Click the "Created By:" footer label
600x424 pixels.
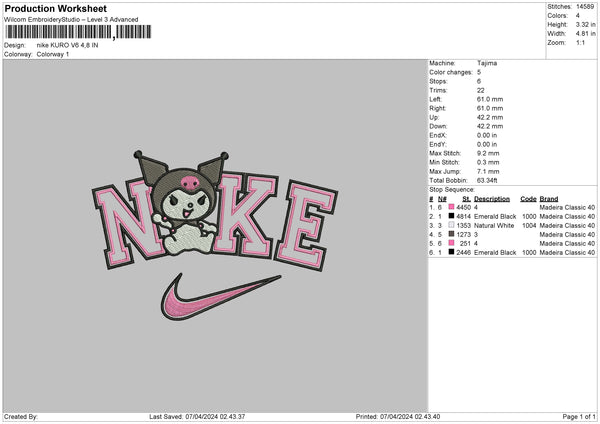pos(21,416)
